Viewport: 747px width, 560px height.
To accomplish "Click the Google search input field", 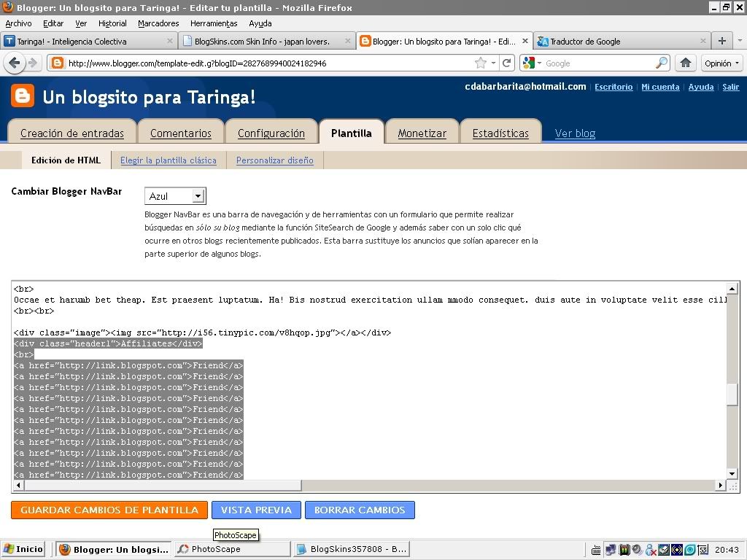I will pyautogui.click(x=599, y=63).
